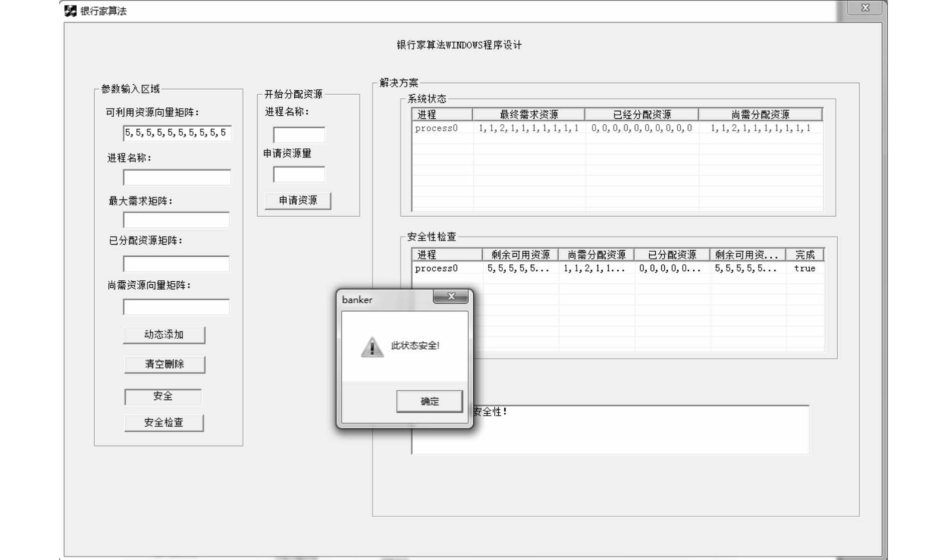Click the 安全 text field above 安全检查
The width and height of the screenshot is (947, 560).
click(x=163, y=397)
